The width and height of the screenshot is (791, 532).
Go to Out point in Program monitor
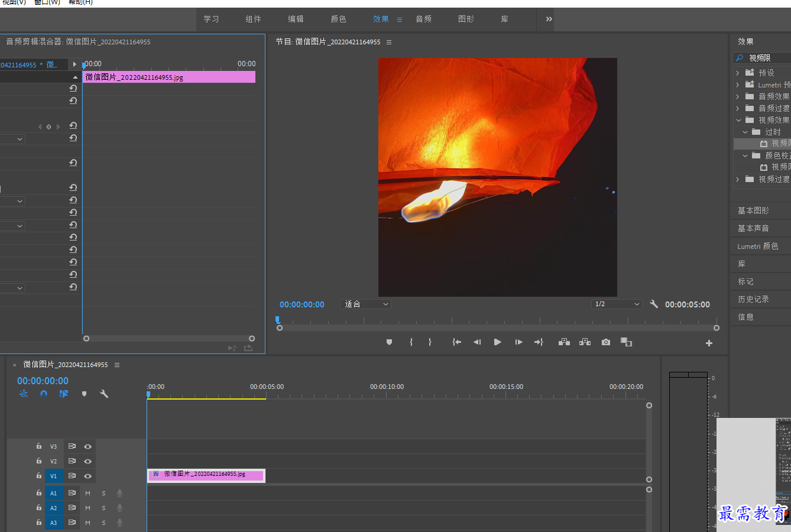(x=539, y=342)
